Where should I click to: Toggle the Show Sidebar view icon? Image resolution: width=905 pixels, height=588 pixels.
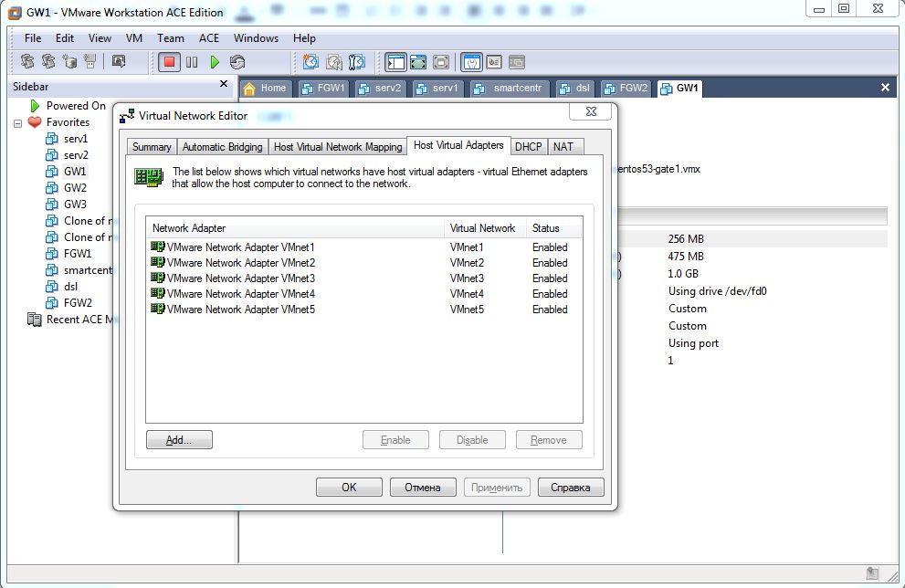click(396, 62)
